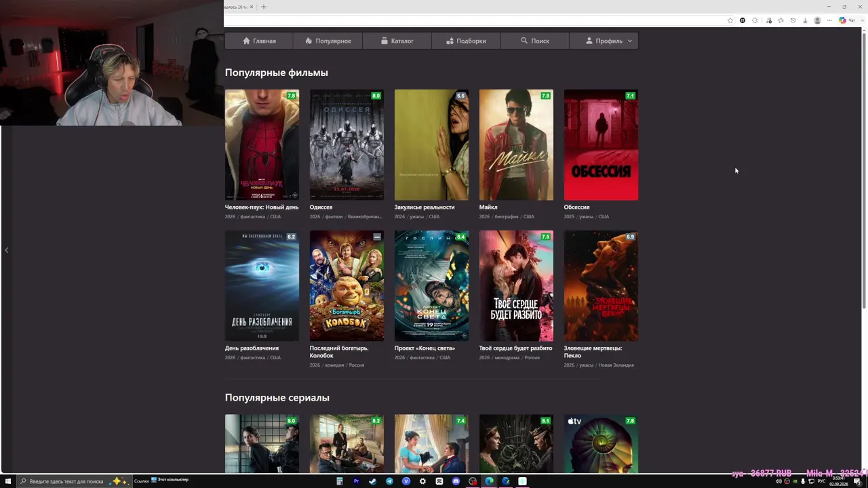Open the series poster rated 8.2

347,444
